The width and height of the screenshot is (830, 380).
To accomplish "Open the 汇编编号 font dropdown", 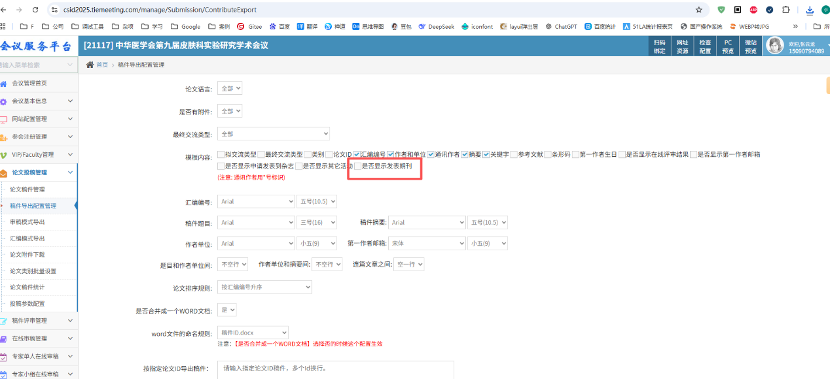I will tap(256, 202).
